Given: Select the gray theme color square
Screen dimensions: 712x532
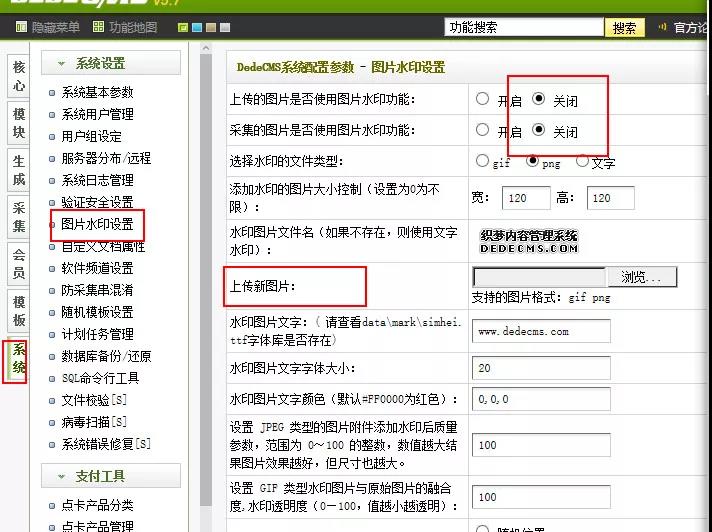Looking at the screenshot, I should click(225, 28).
